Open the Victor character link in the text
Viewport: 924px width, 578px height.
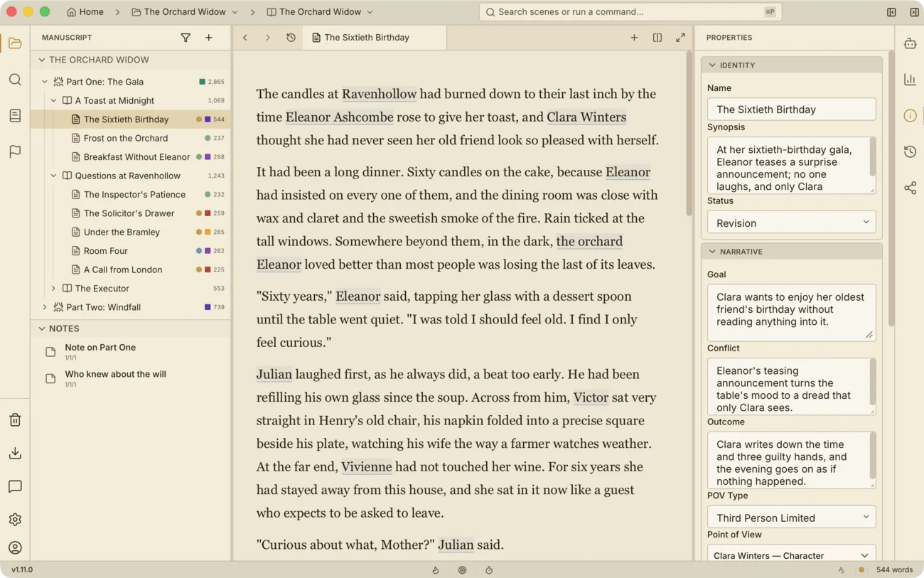[x=591, y=397]
